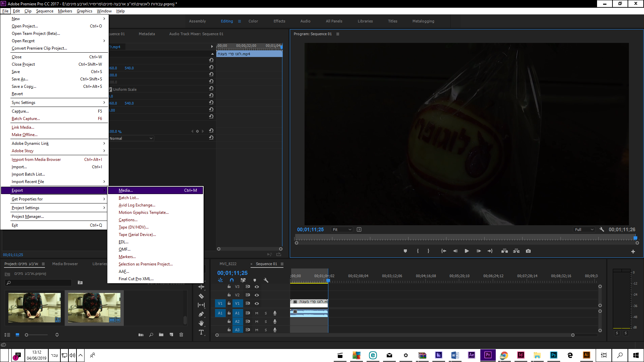Click Final Cut Pro XML... export option
This screenshot has height=362, width=644.
(136, 279)
